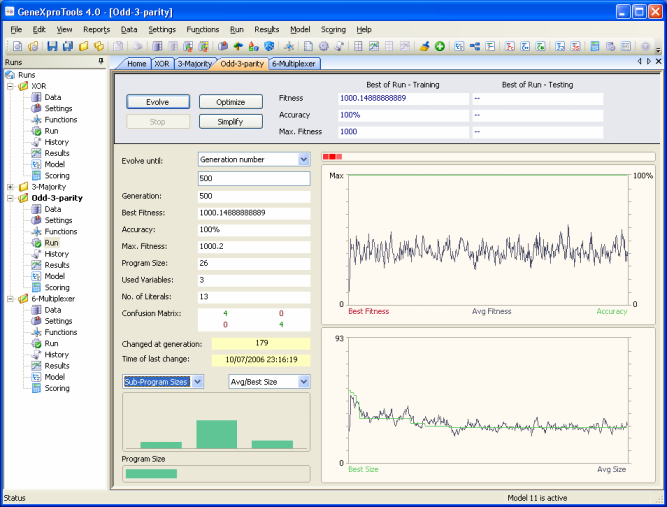Open the File menu
The image size is (667, 507).
(x=16, y=29)
